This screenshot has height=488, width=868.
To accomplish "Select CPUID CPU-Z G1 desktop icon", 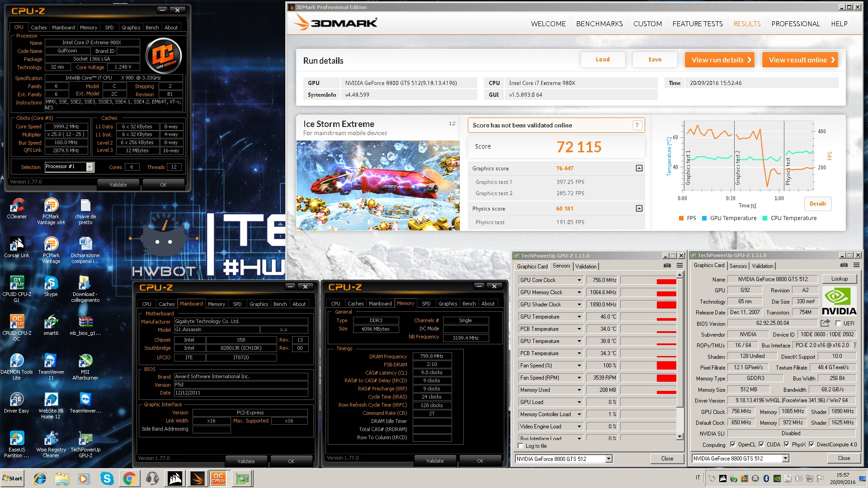I will coord(17,289).
